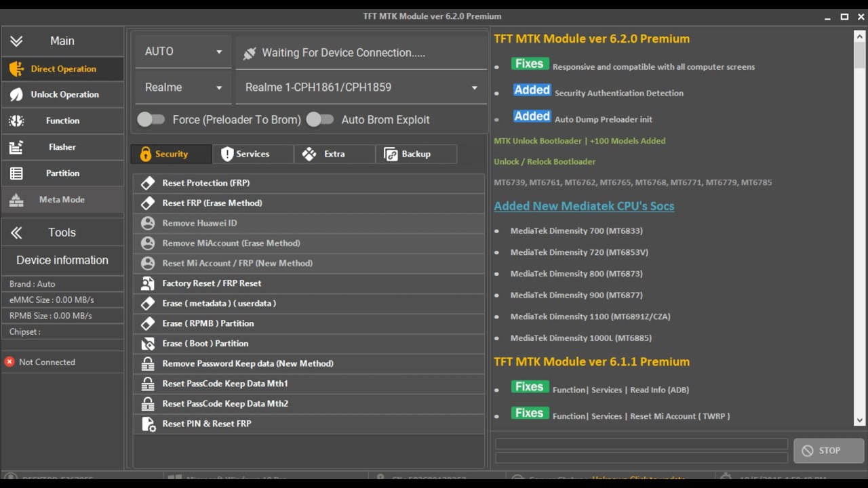This screenshot has width=868, height=488.
Task: Click the changelog scrollbar up arrow
Action: click(x=860, y=37)
